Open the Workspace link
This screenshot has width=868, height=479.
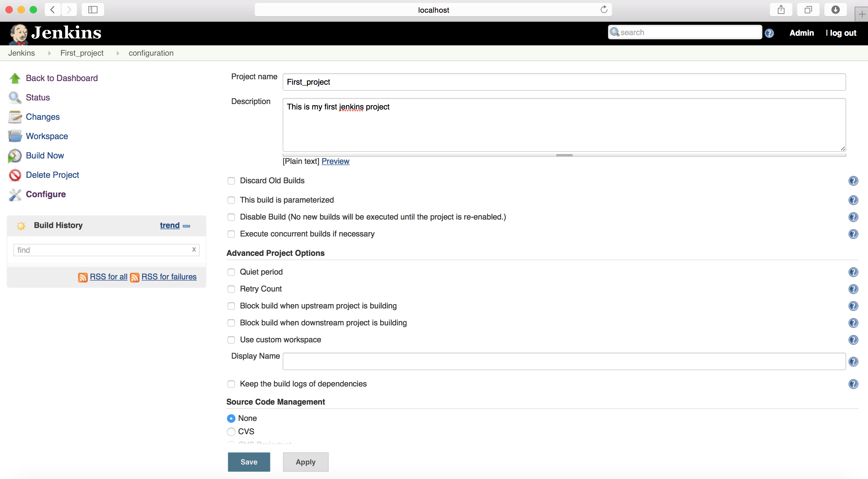(x=47, y=136)
